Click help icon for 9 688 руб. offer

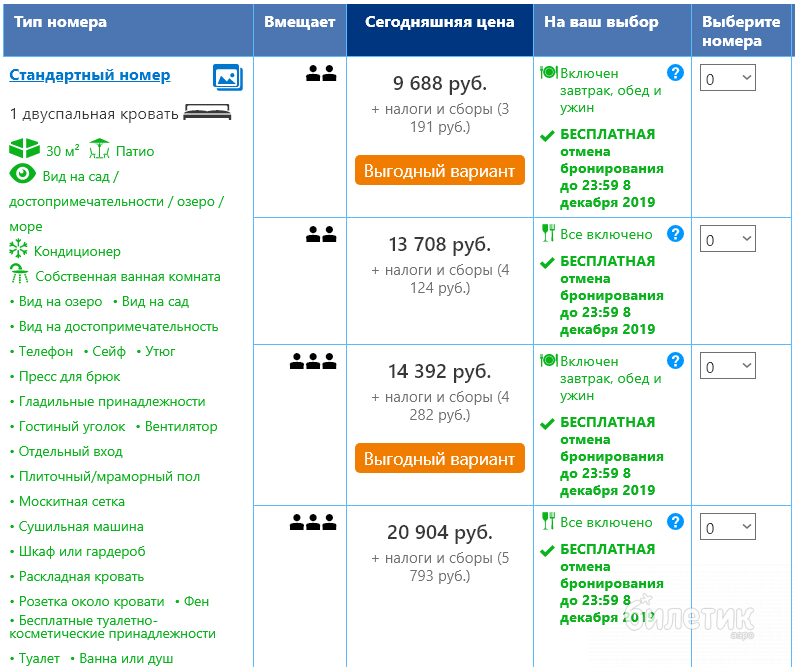(x=675, y=73)
